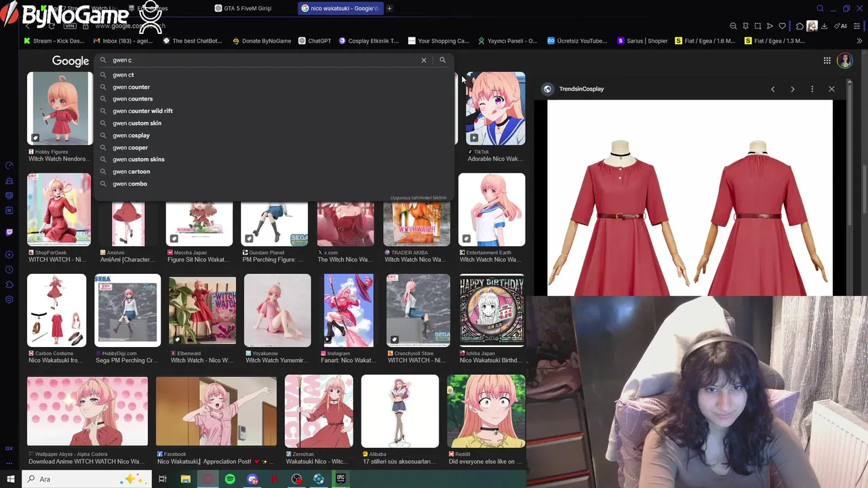Open 'Ücretsiz YouTube...' bookmark
The width and height of the screenshot is (868, 488).
coord(577,41)
